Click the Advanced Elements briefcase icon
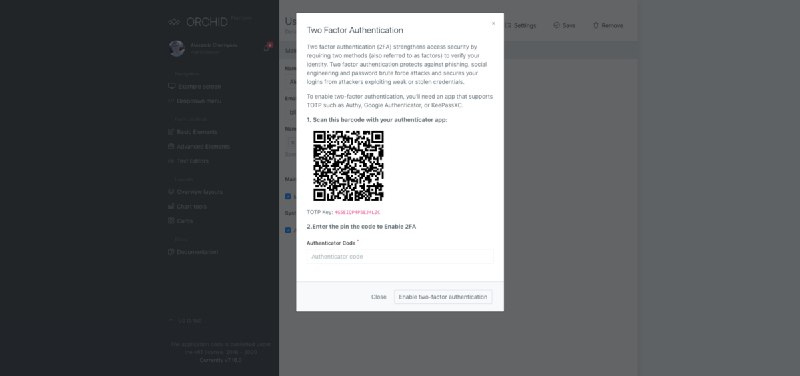This screenshot has width=800, height=376. tap(171, 146)
